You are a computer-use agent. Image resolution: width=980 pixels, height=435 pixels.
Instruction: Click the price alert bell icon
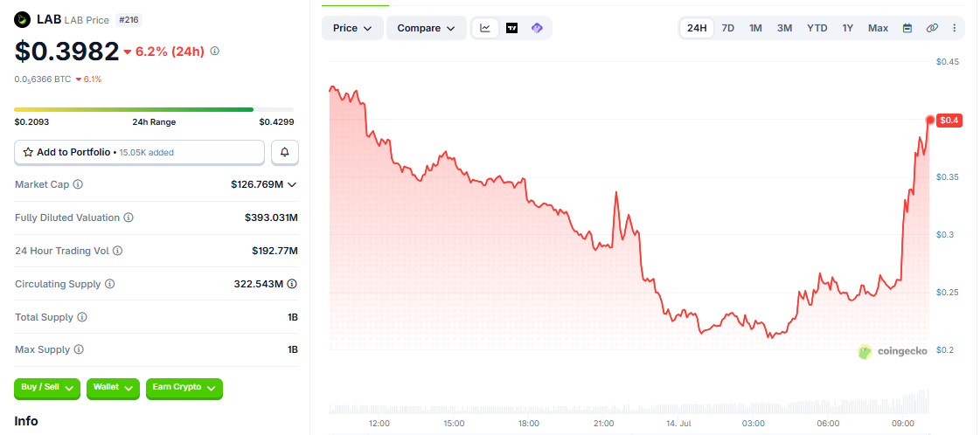(285, 152)
